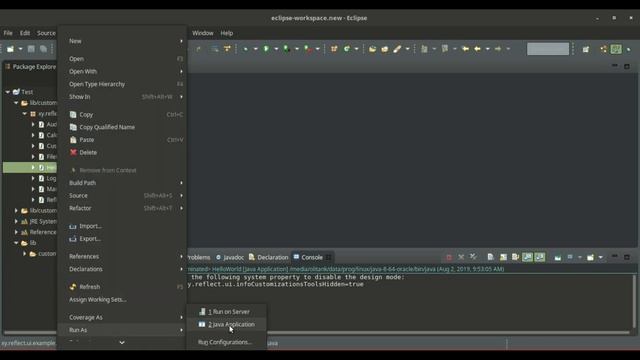Toggle the Pin Console button
The height and width of the screenshot is (360, 640).
pyautogui.click(x=558, y=257)
